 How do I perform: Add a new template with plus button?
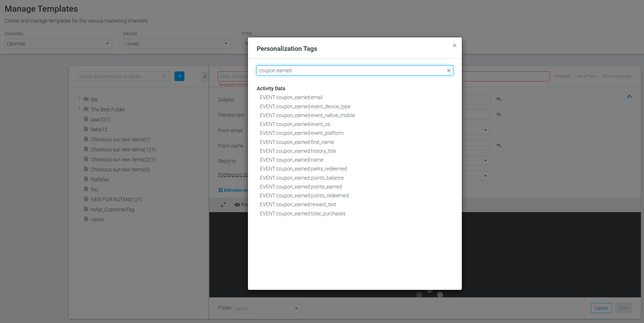point(179,76)
